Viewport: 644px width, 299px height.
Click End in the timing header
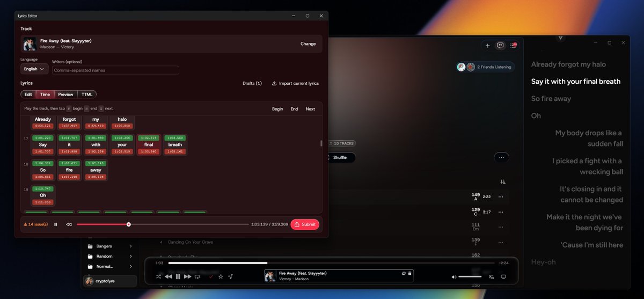tap(295, 109)
